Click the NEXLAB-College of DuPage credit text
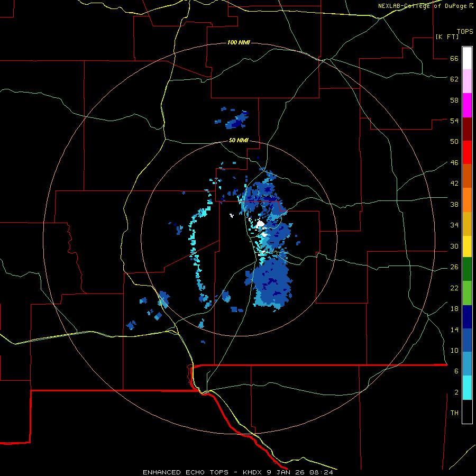Screen dimensions: 476x476 422,6
